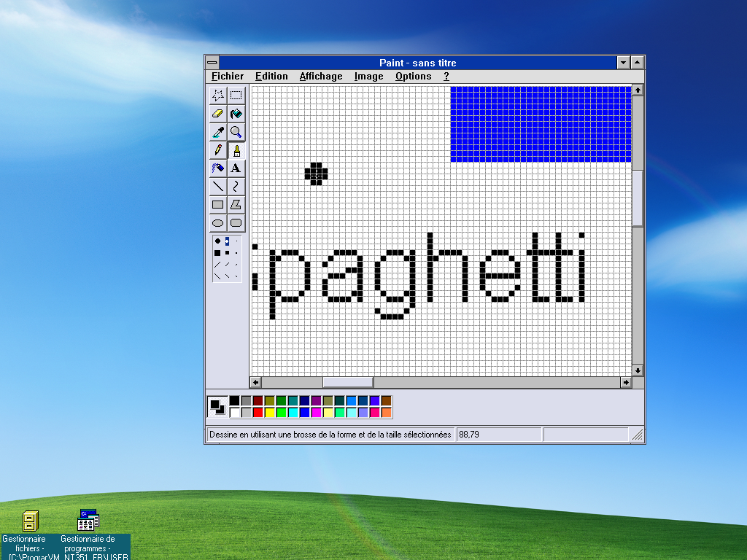This screenshot has height=560, width=747.
Task: Open the Fichier menu
Action: coord(228,76)
